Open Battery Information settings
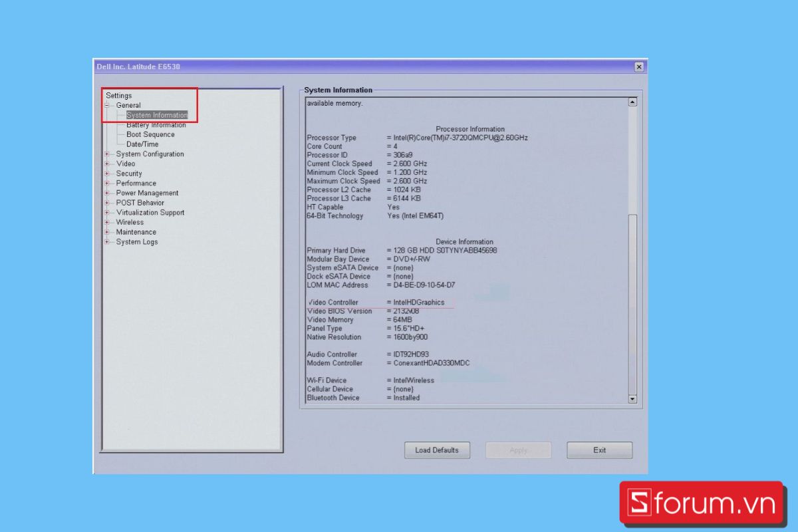Screen dimensions: 798x532 pyautogui.click(x=156, y=125)
